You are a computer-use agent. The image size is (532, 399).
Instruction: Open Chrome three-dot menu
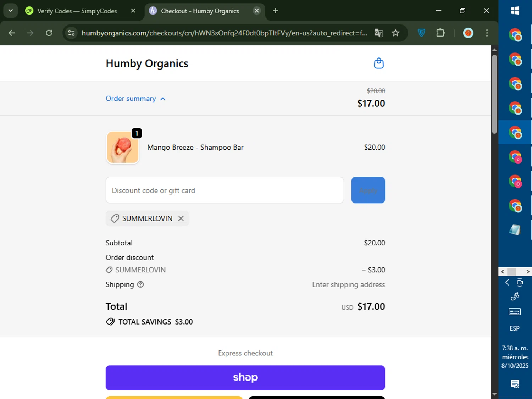[x=487, y=33]
